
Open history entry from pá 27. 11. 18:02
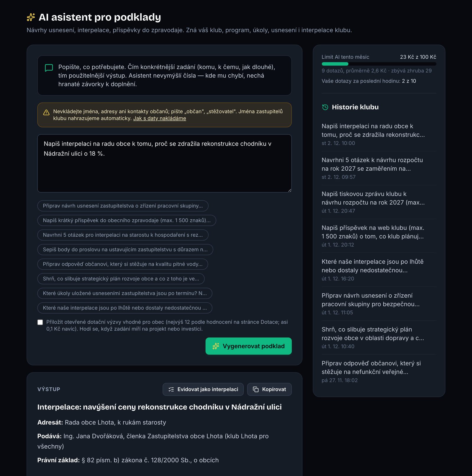[379, 372]
